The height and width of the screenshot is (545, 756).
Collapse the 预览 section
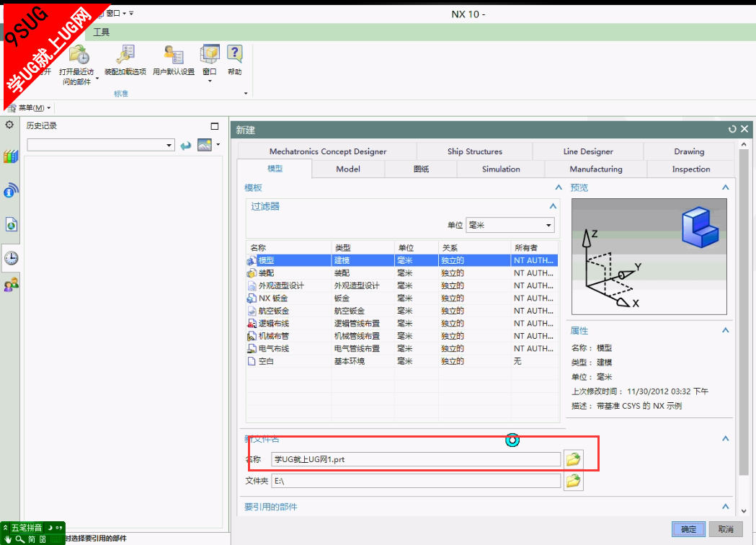[x=725, y=187]
